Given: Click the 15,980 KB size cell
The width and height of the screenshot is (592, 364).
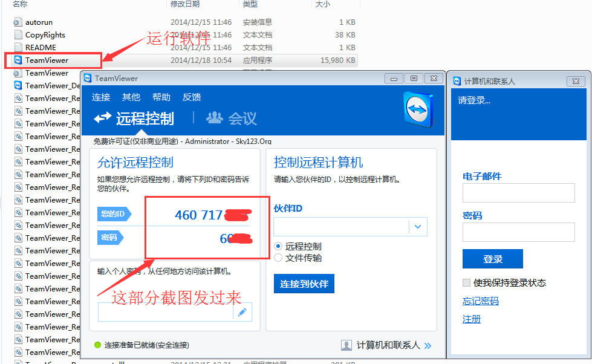Looking at the screenshot, I should tap(338, 60).
